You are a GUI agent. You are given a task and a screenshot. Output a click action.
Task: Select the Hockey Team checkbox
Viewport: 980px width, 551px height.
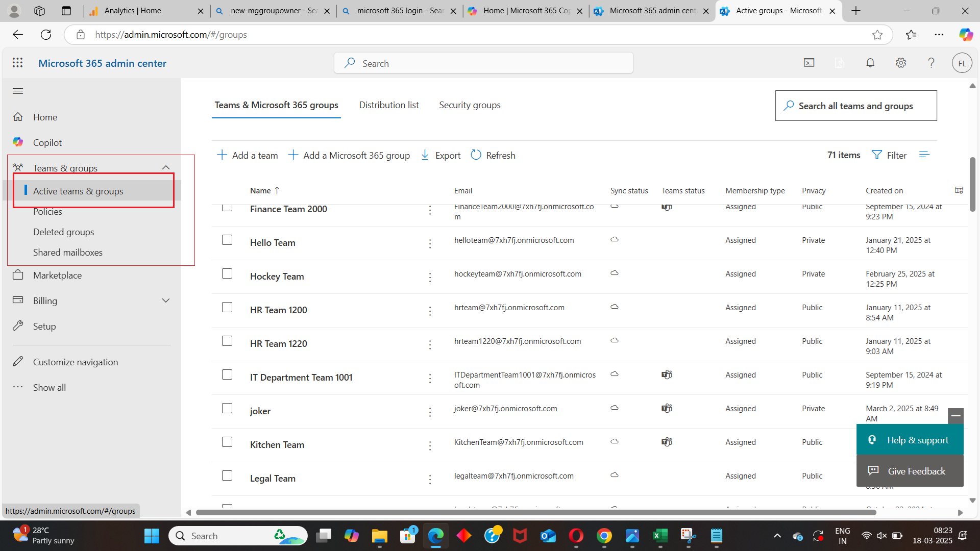click(227, 273)
